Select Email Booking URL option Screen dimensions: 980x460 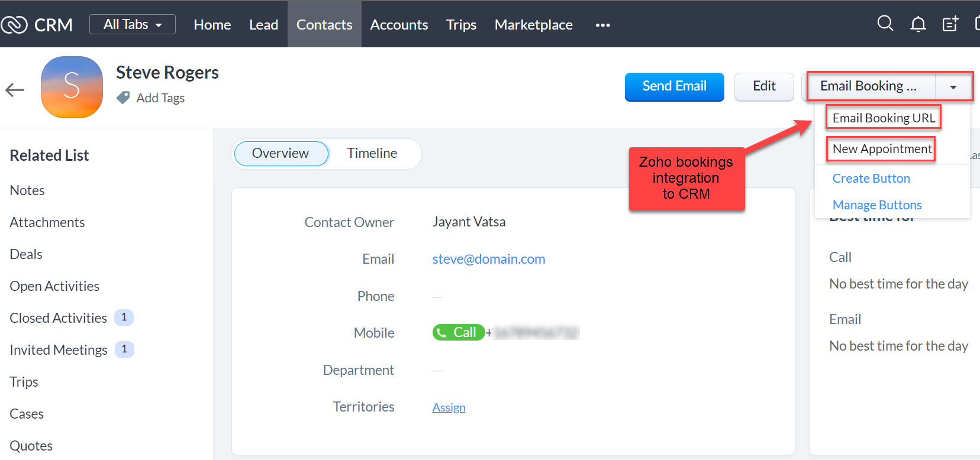[883, 118]
